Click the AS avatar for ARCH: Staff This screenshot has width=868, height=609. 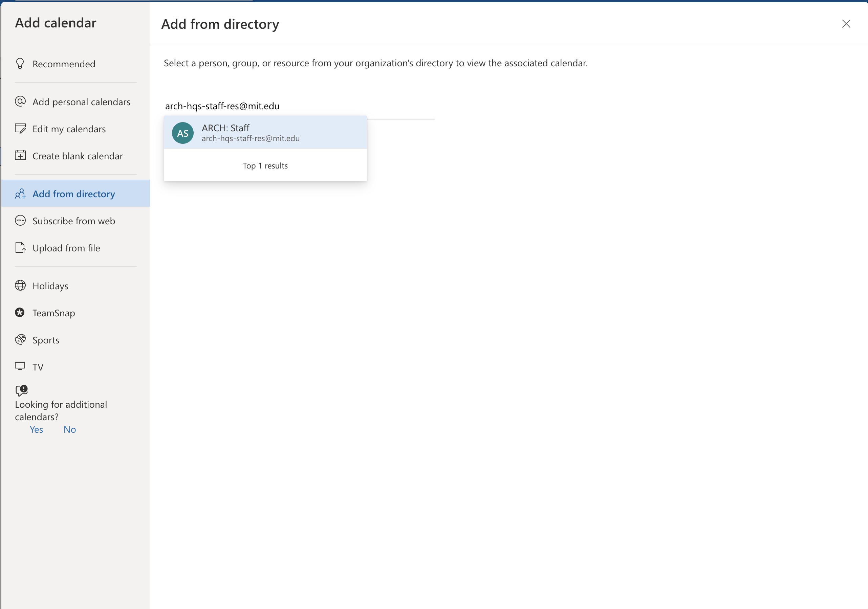coord(182,133)
